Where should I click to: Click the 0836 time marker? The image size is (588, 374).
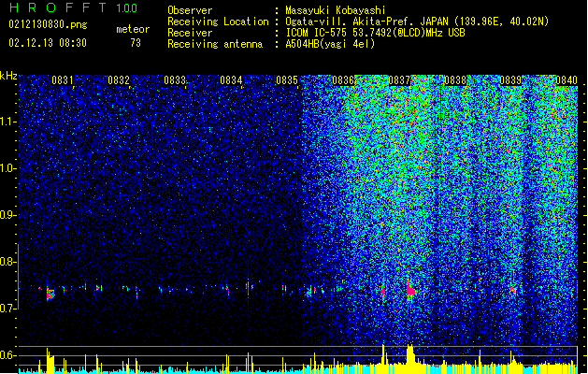pyautogui.click(x=343, y=80)
